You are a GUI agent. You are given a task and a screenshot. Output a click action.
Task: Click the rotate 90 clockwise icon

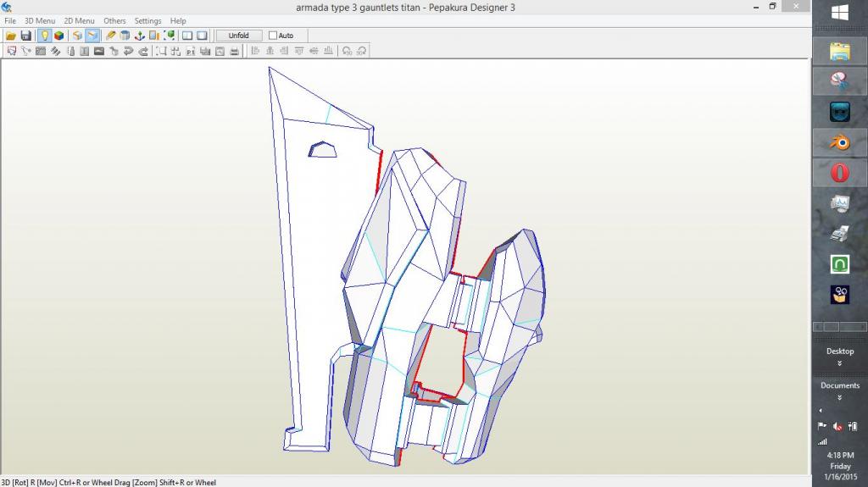point(361,51)
